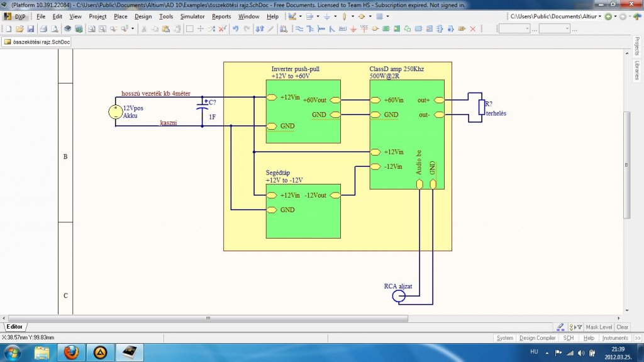Click the move selection cross icon
The height and width of the screenshot is (362, 644).
[x=201, y=29]
